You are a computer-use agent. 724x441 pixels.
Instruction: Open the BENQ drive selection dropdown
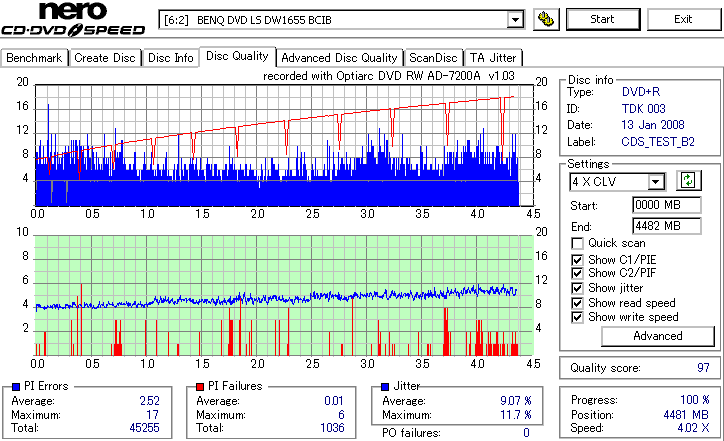tap(515, 20)
